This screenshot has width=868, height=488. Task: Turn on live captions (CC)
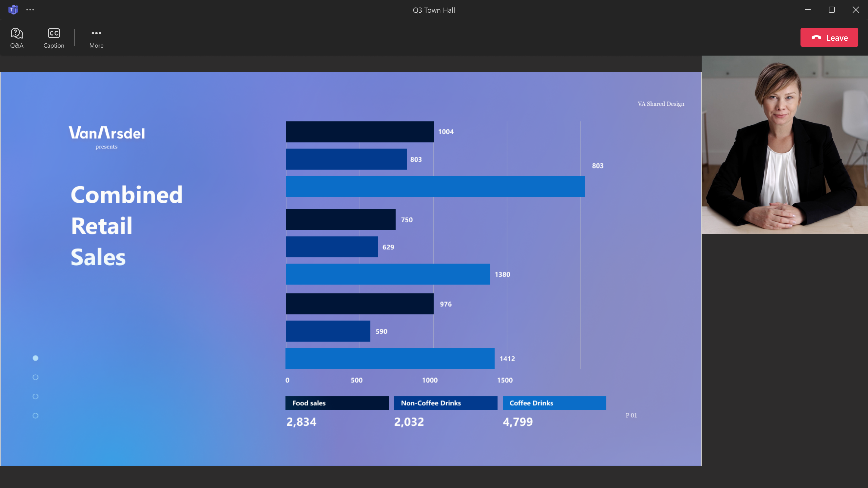tap(54, 38)
